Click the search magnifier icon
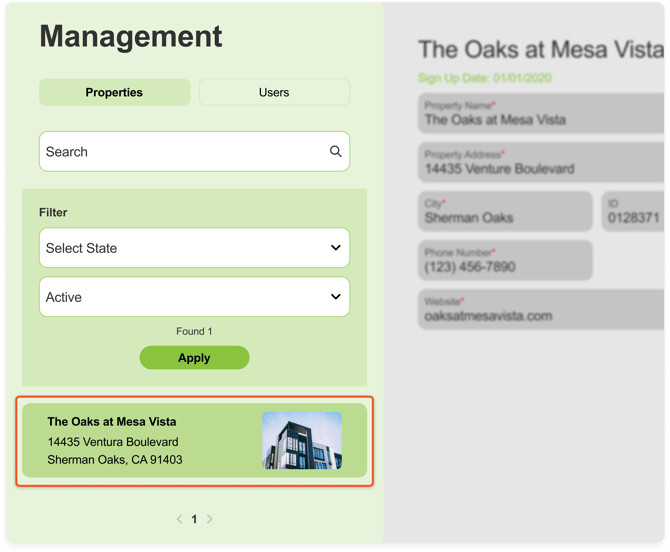This screenshot has width=670, height=552. click(x=336, y=152)
